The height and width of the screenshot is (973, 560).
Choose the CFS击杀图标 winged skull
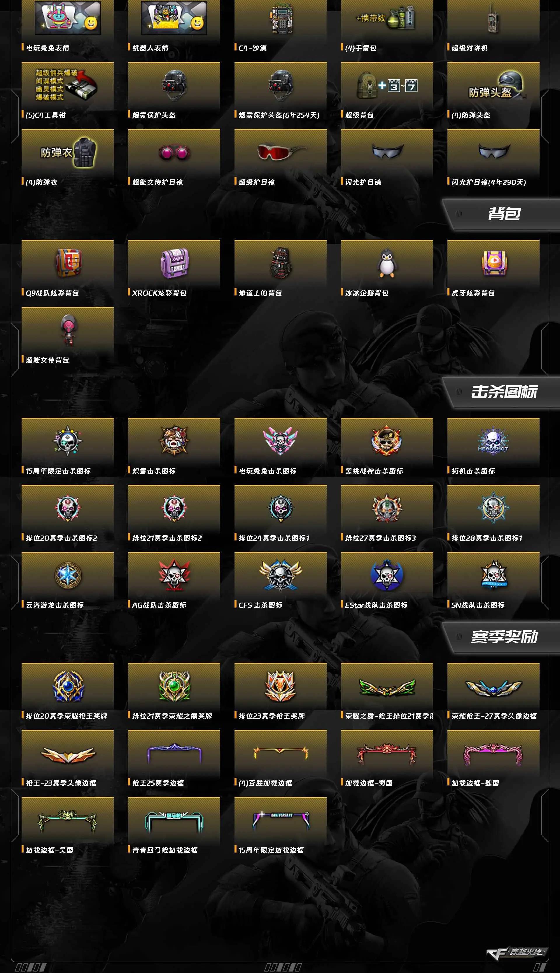[x=280, y=575]
